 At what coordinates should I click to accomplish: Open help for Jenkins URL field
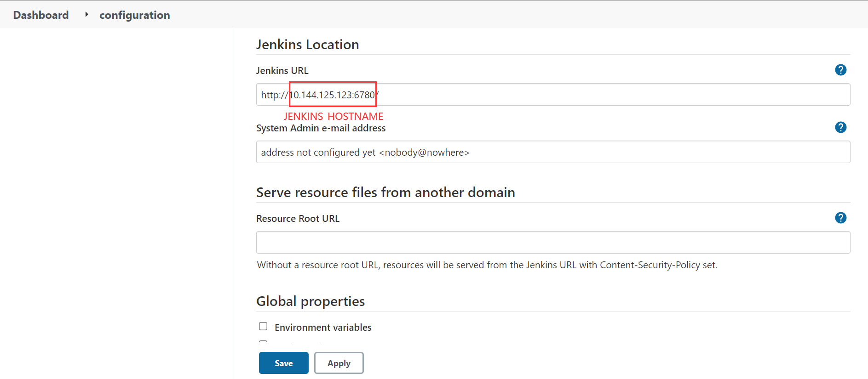pos(840,70)
